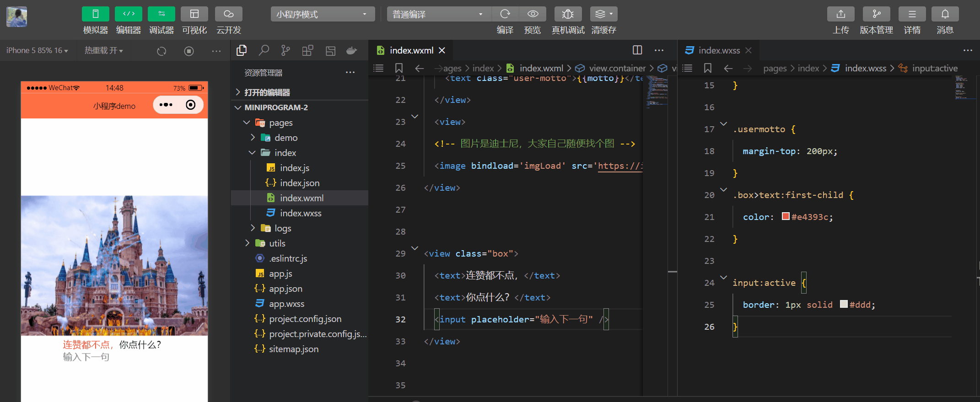Open 版本管理 version management

click(x=877, y=14)
